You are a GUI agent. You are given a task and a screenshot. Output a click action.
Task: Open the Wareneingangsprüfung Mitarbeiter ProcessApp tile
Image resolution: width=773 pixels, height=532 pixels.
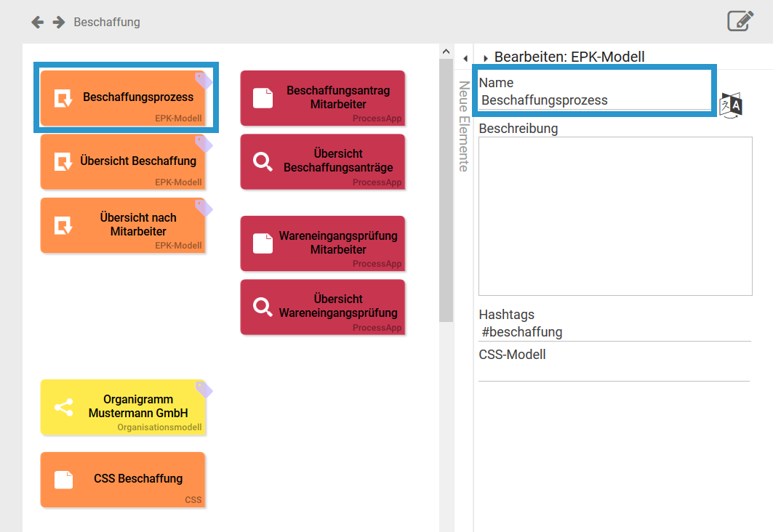pos(322,243)
